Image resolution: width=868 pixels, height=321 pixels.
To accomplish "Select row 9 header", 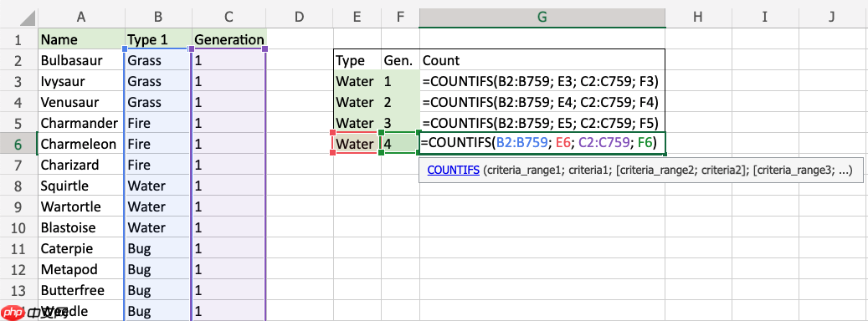I will tap(18, 207).
